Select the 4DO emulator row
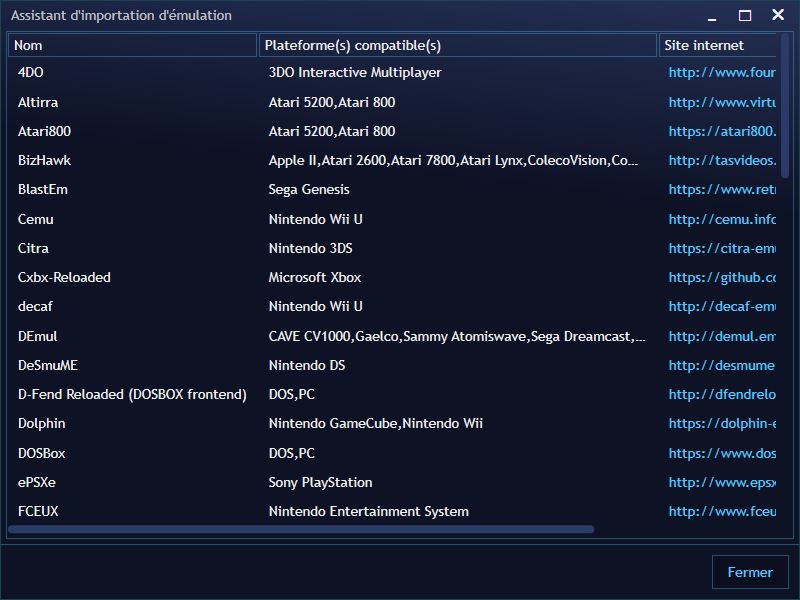 point(392,72)
